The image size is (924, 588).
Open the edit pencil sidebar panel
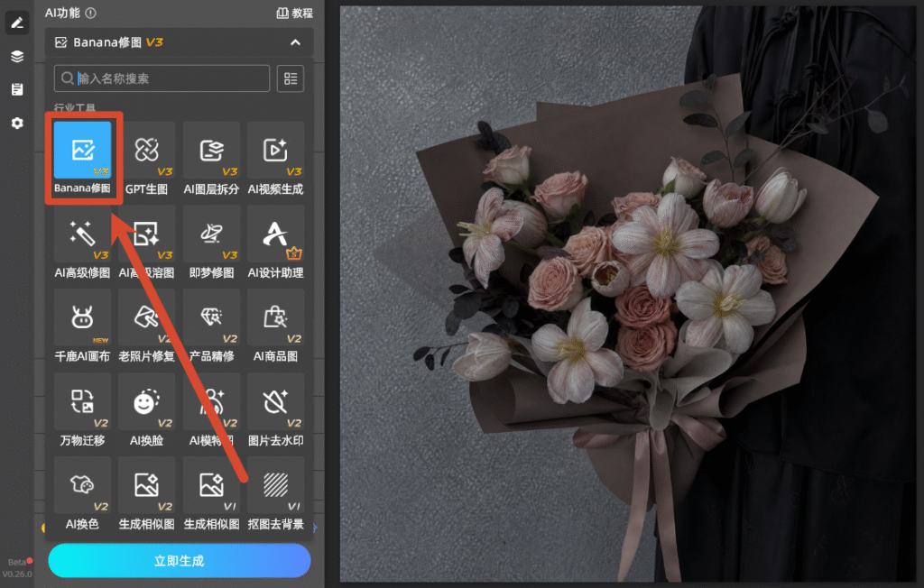point(17,23)
